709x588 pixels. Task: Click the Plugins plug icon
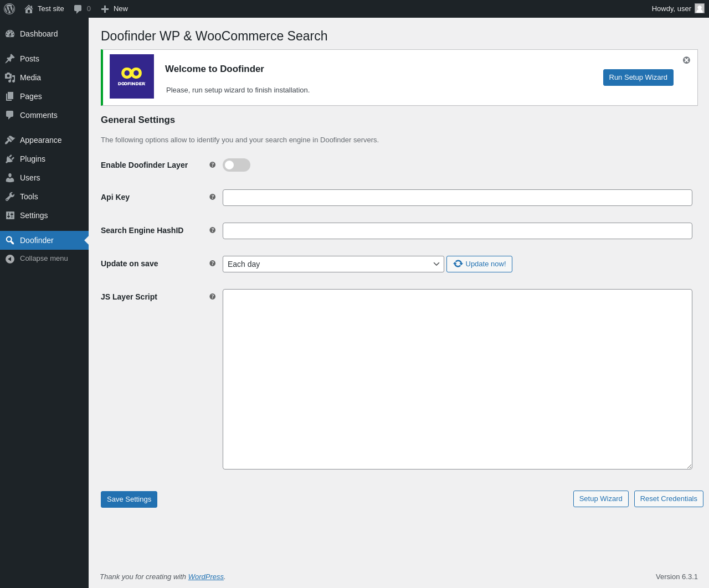point(10,159)
